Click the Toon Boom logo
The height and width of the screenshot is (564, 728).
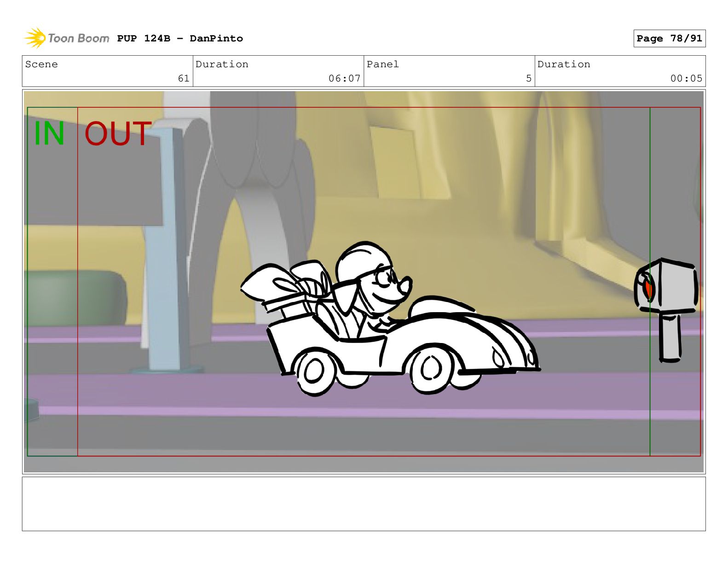pos(67,38)
